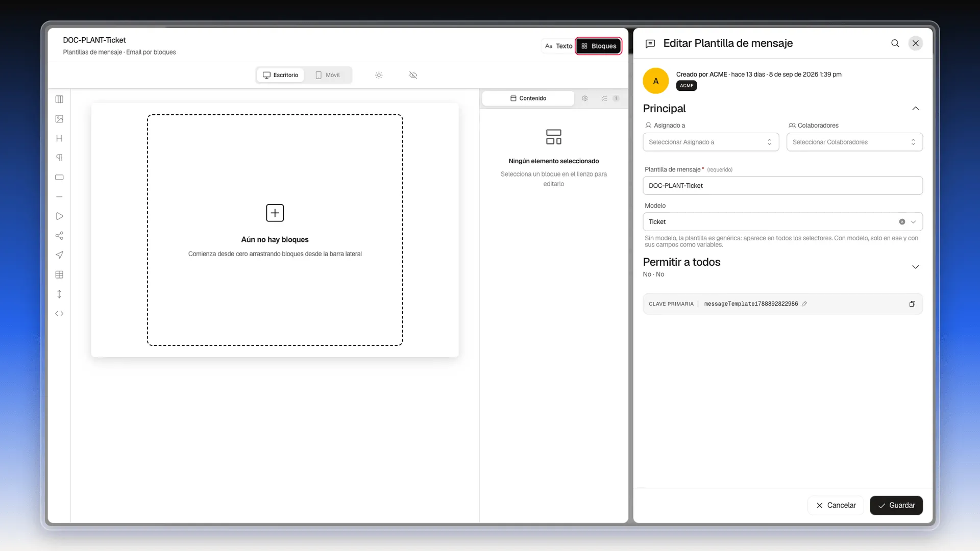Switch to Móvil preview mode
980x551 pixels.
tap(328, 75)
